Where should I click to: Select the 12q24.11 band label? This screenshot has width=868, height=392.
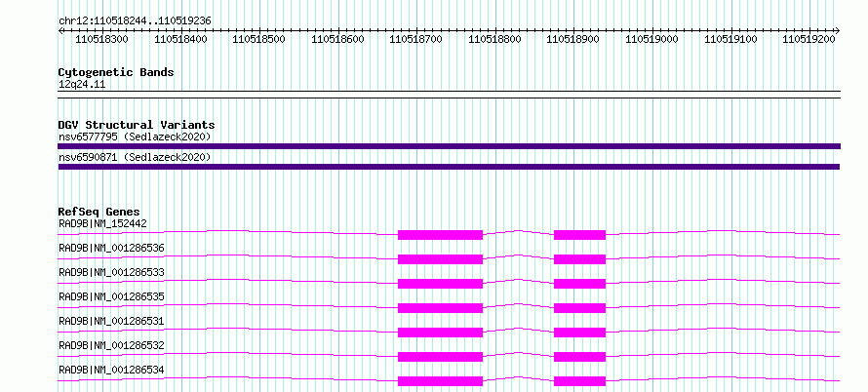point(82,85)
